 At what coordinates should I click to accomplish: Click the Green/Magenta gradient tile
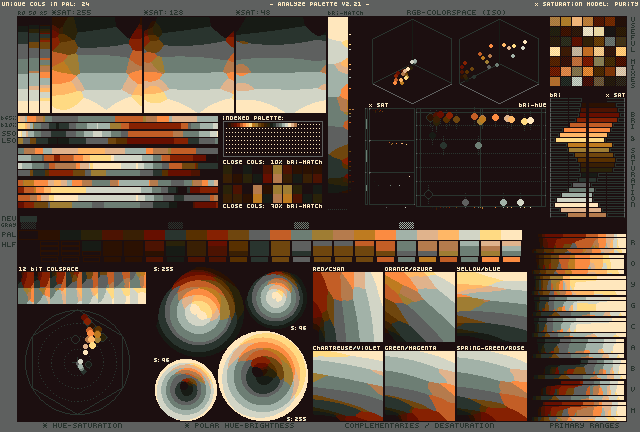tap(419, 384)
